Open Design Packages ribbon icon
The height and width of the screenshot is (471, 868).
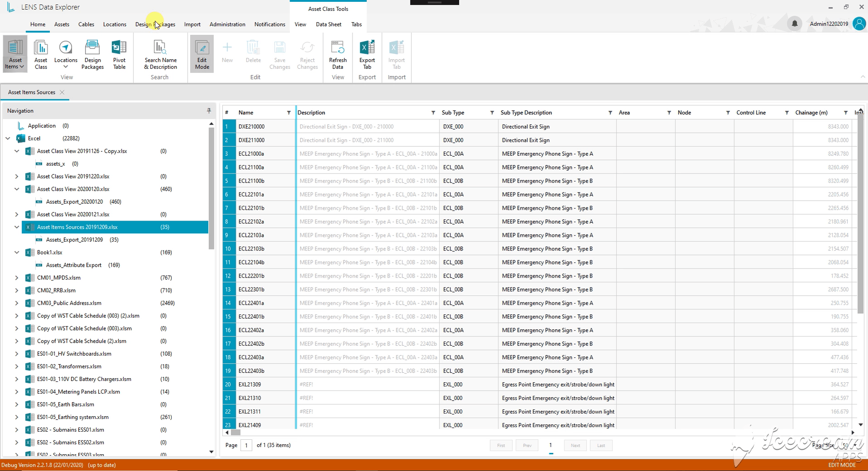click(x=92, y=54)
